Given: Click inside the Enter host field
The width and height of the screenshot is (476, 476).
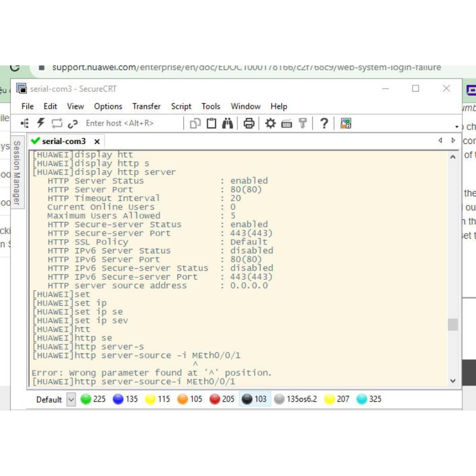Looking at the screenshot, I should point(119,123).
